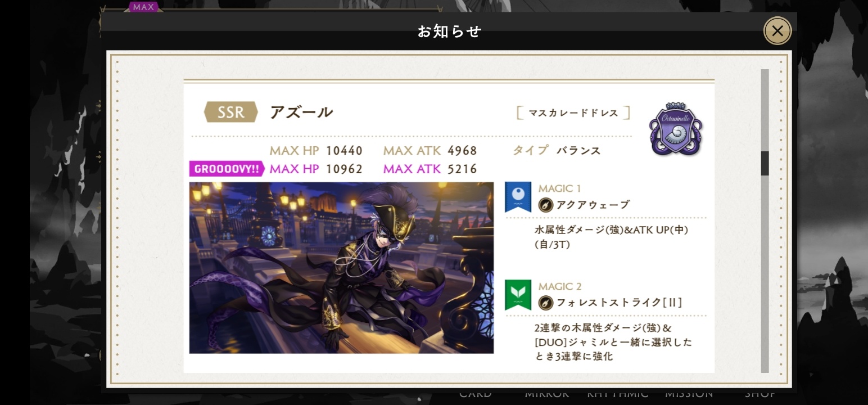The width and height of the screenshot is (868, 405).
Task: Click the フォレストストライク[II] spell name
Action: click(620, 303)
